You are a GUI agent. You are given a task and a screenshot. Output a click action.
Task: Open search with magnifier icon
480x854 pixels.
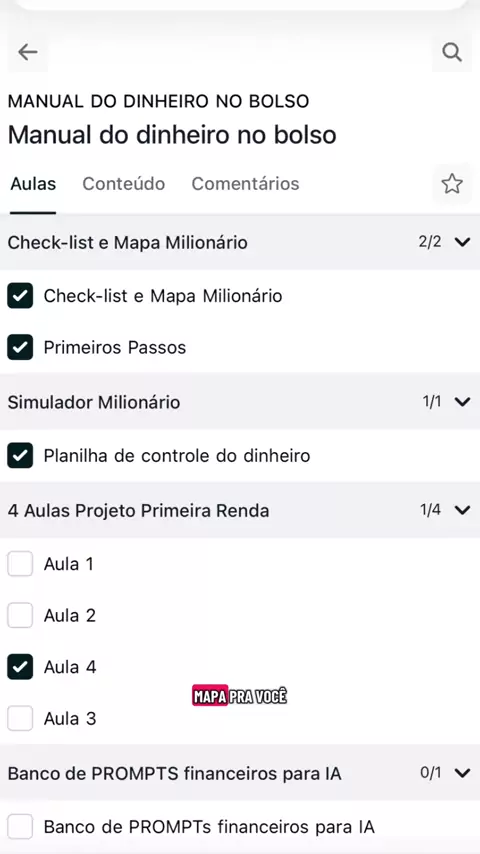(x=452, y=52)
